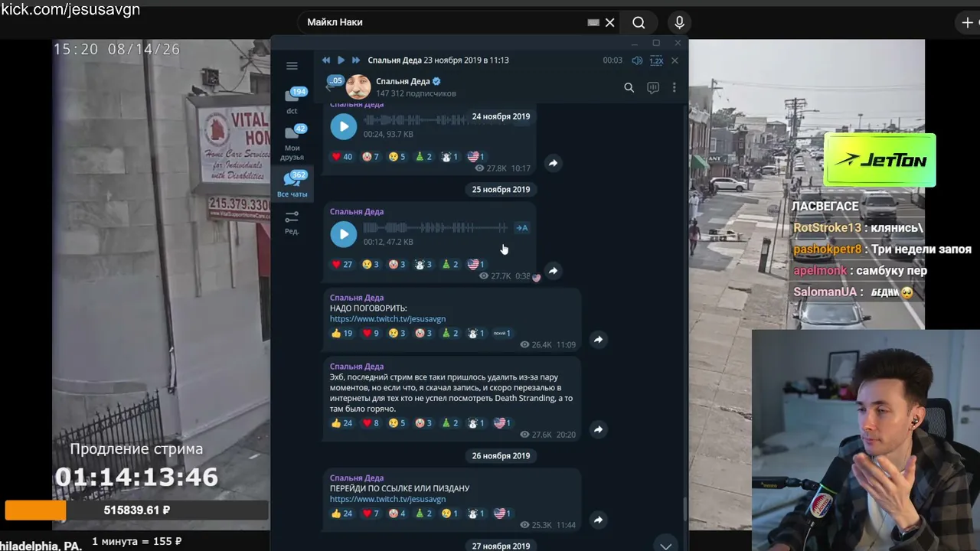The width and height of the screenshot is (980, 551).
Task: Start voice search with the microphone
Action: [679, 22]
